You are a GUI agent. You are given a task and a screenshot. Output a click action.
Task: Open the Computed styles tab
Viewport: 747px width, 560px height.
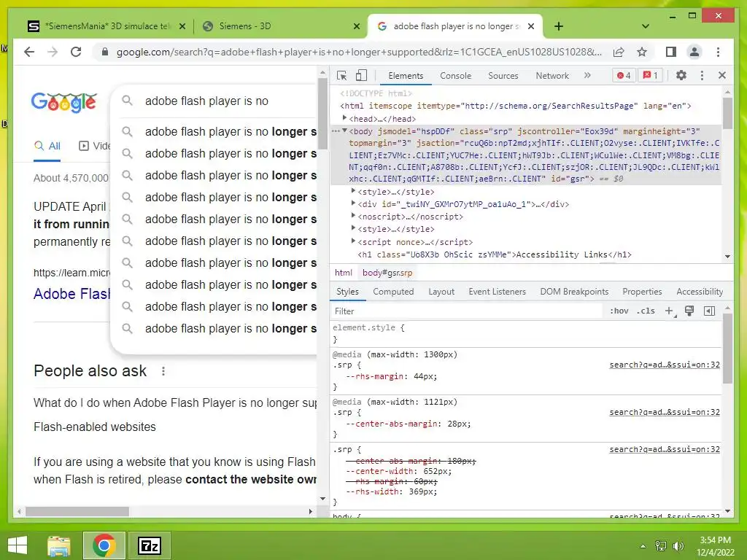[393, 292]
